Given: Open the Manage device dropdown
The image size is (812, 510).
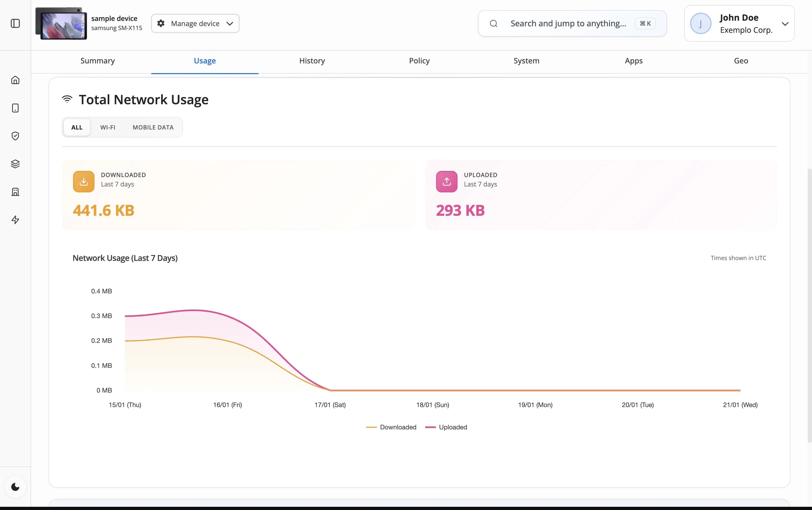Looking at the screenshot, I should click(x=195, y=23).
